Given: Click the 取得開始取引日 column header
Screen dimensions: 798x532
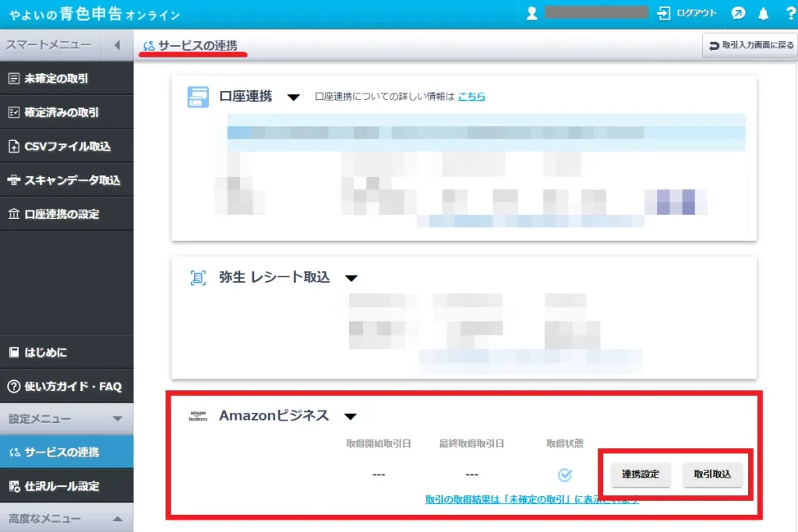Looking at the screenshot, I should [378, 443].
